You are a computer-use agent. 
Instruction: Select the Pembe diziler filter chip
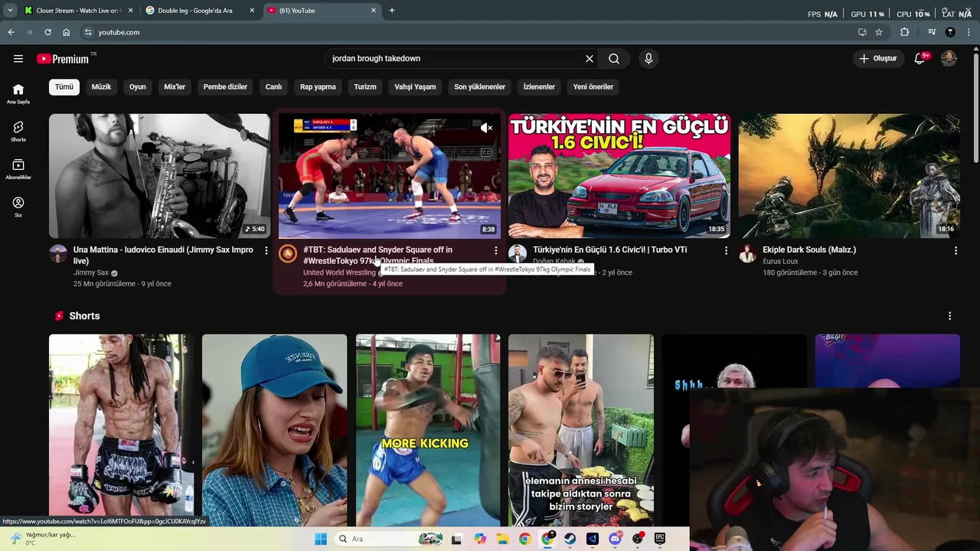[x=225, y=86]
